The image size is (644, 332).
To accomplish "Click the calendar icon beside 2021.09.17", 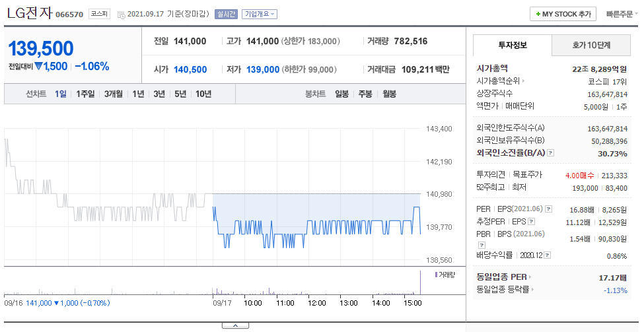I will (x=121, y=15).
